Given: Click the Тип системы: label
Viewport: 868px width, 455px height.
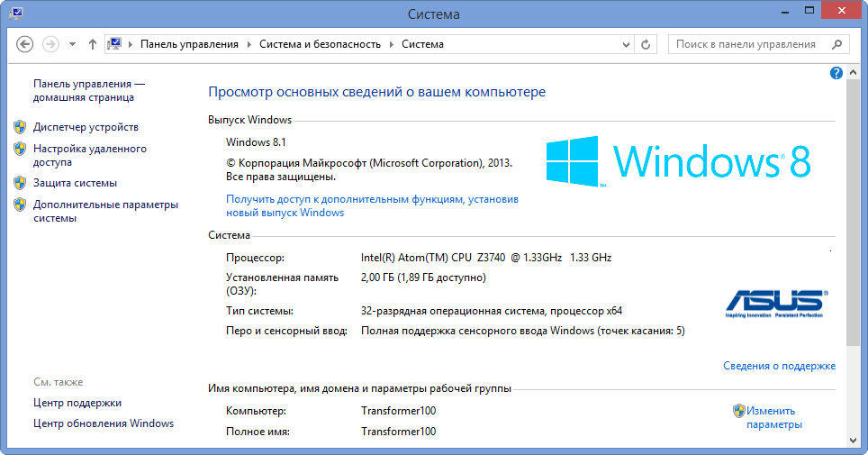Looking at the screenshot, I should coord(259,311).
